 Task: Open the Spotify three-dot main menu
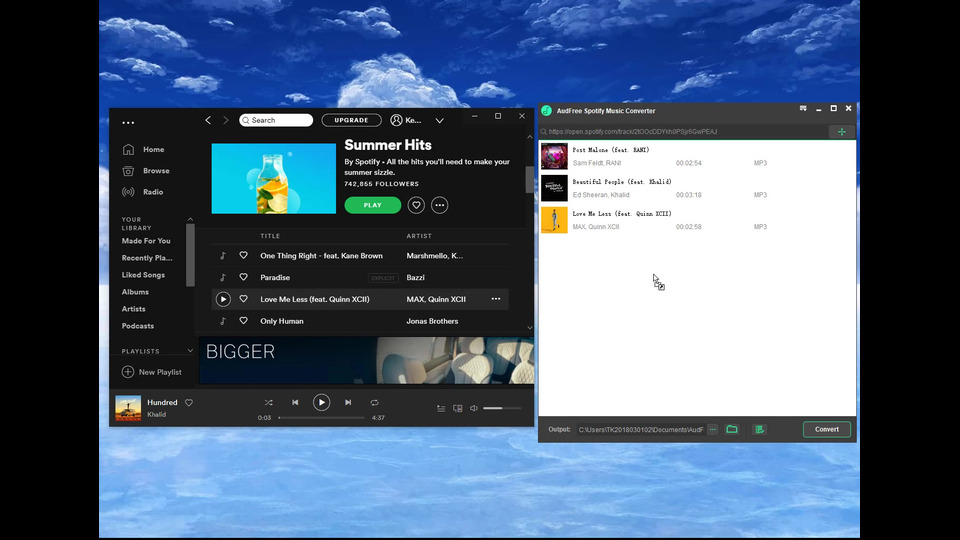(128, 122)
